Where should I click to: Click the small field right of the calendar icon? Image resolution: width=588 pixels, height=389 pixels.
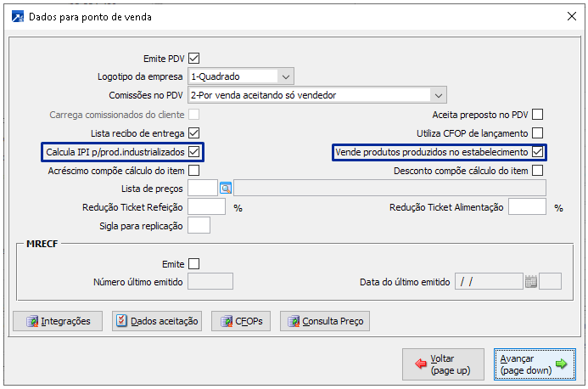click(550, 281)
